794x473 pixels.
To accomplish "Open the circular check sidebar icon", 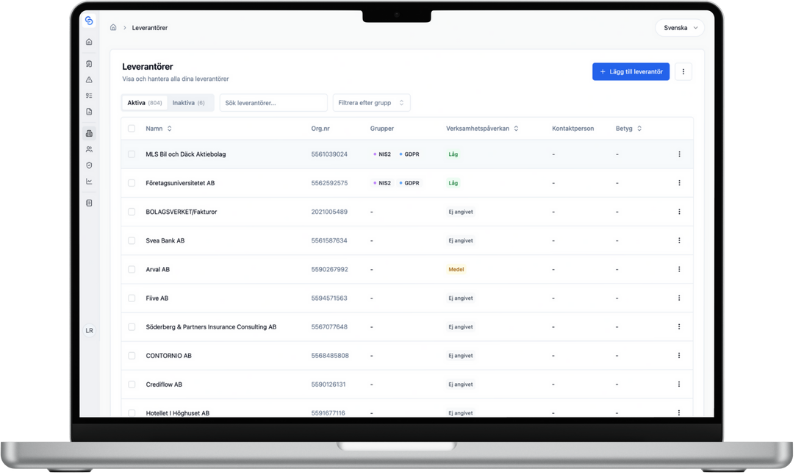I will point(89,165).
